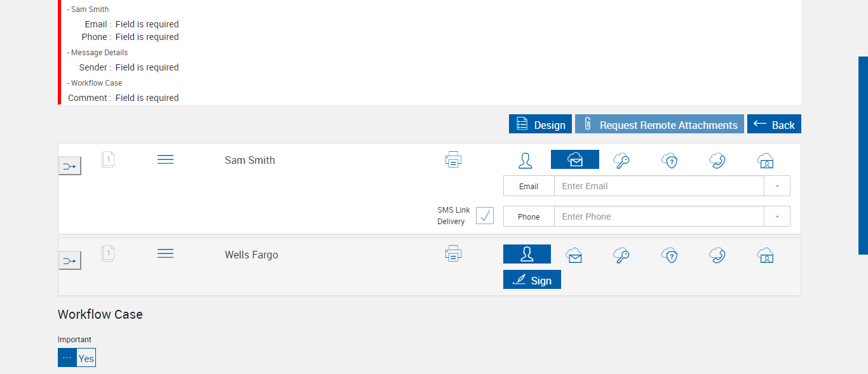Toggle the SMS Link Delivery checkbox

point(485,216)
